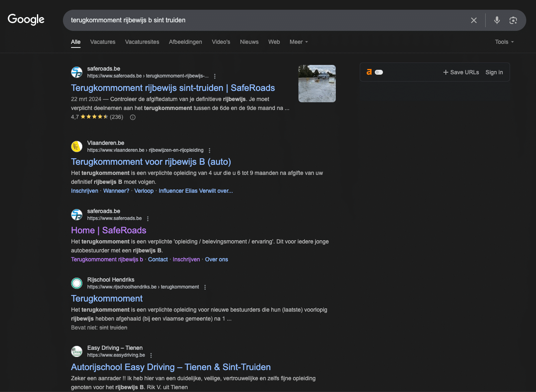This screenshot has width=536, height=392.
Task: Open Google Lens image search icon
Action: [x=513, y=20]
